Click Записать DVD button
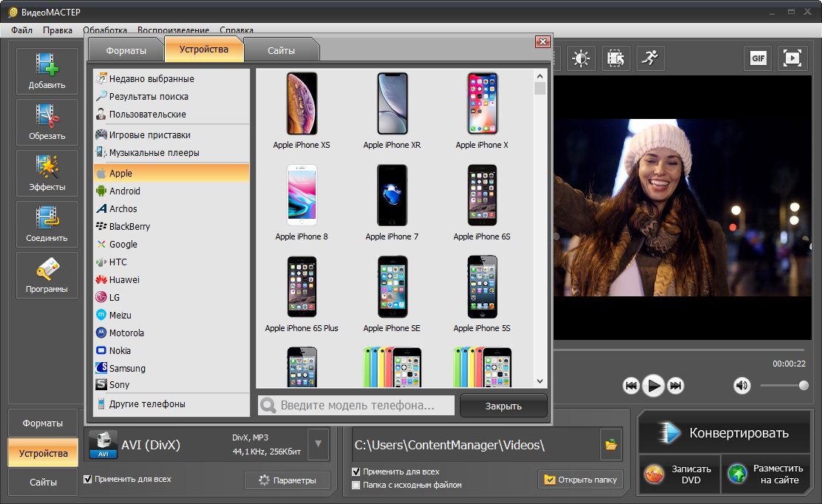This screenshot has height=504, width=822. [x=680, y=474]
